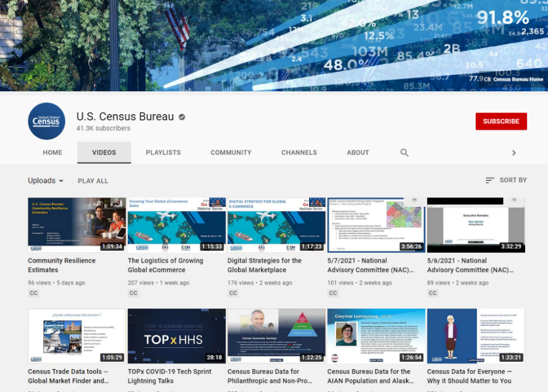
Task: Open the Sort By menu
Action: pos(506,180)
